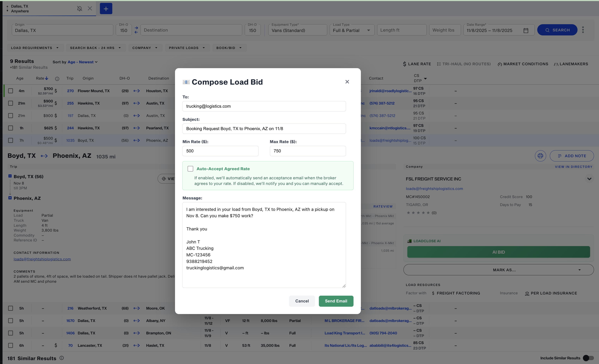Viewport: 599px width, 364px height.
Task: Click the Send Email button
Action: coord(336,301)
